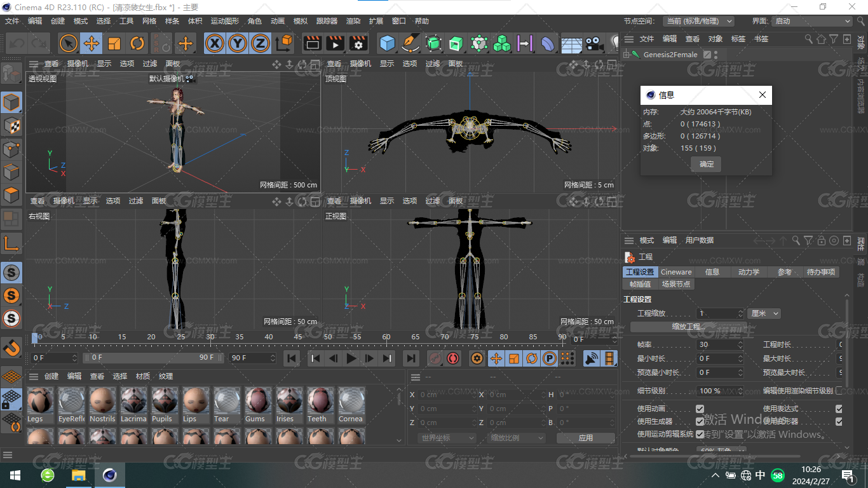The height and width of the screenshot is (488, 868).
Task: Open the 界面 layout dropdown
Action: (811, 21)
